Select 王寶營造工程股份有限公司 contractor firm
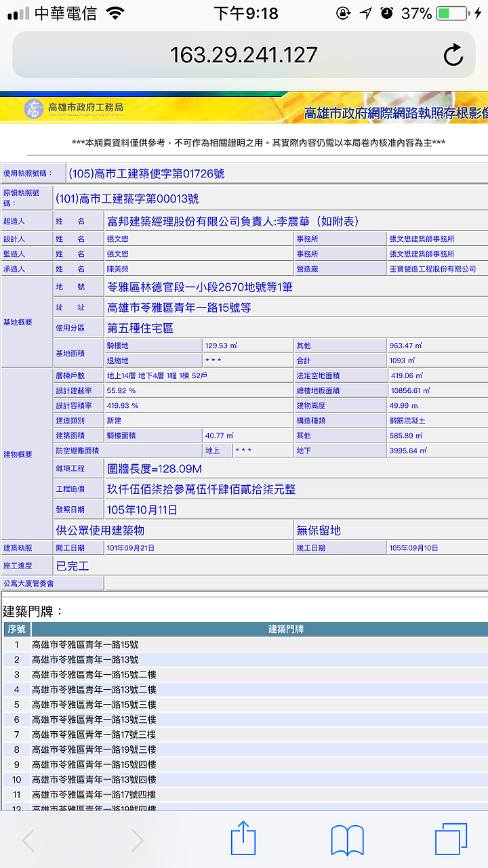This screenshot has height=868, width=488. point(432,269)
